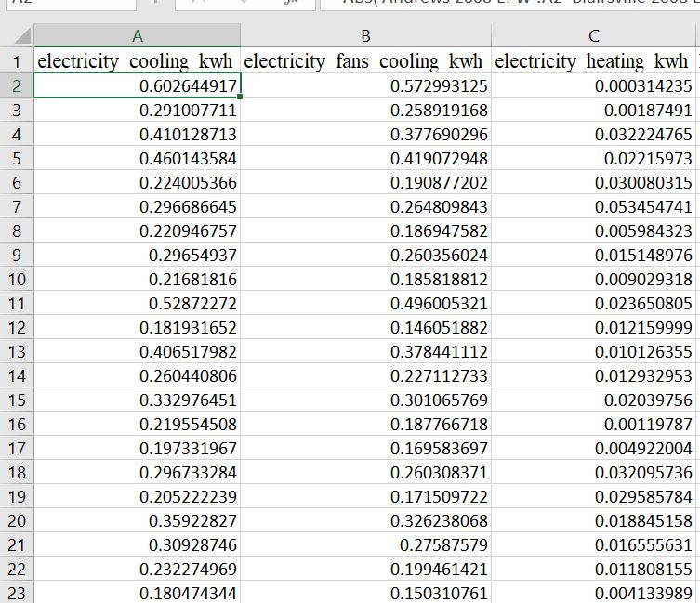Select cell with value 0.232274969
Image resolution: width=700 pixels, height=603 pixels.
coord(137,569)
